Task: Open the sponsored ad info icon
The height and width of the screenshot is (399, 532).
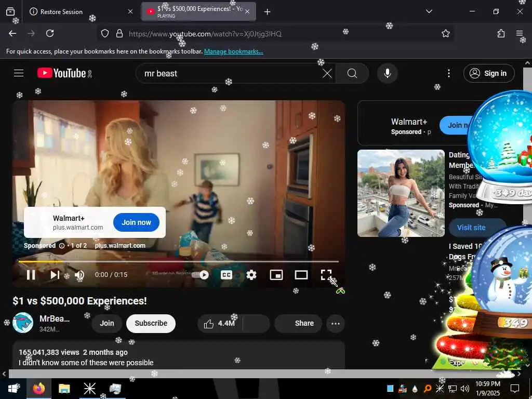Action: [x=62, y=246]
